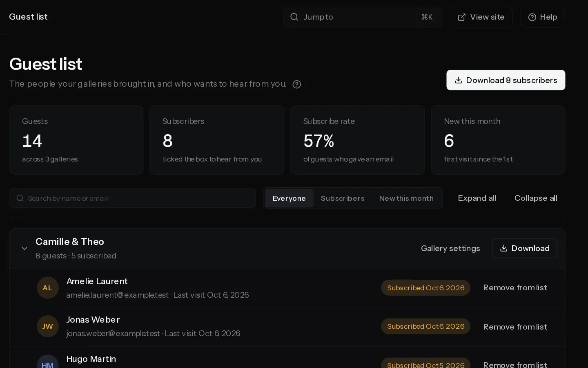This screenshot has width=588, height=368.
Task: Click the JW avatar for Jonas Weber
Action: click(48, 326)
